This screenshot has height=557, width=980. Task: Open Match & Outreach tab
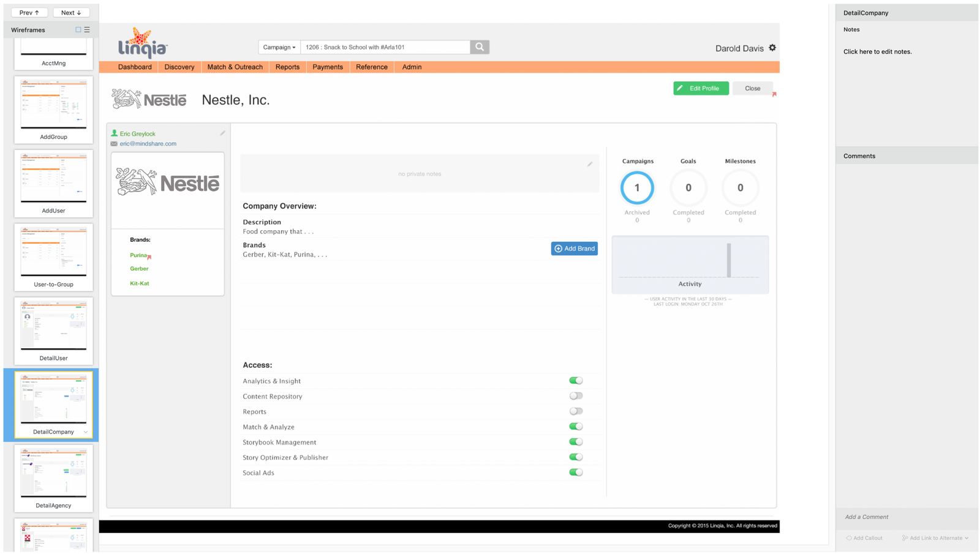coord(235,67)
